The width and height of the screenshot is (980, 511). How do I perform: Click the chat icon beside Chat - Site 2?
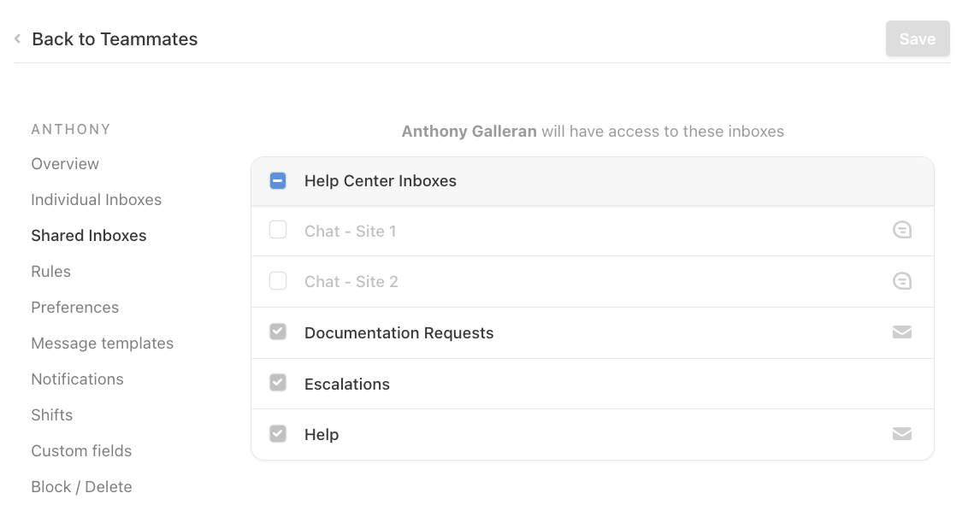(902, 281)
